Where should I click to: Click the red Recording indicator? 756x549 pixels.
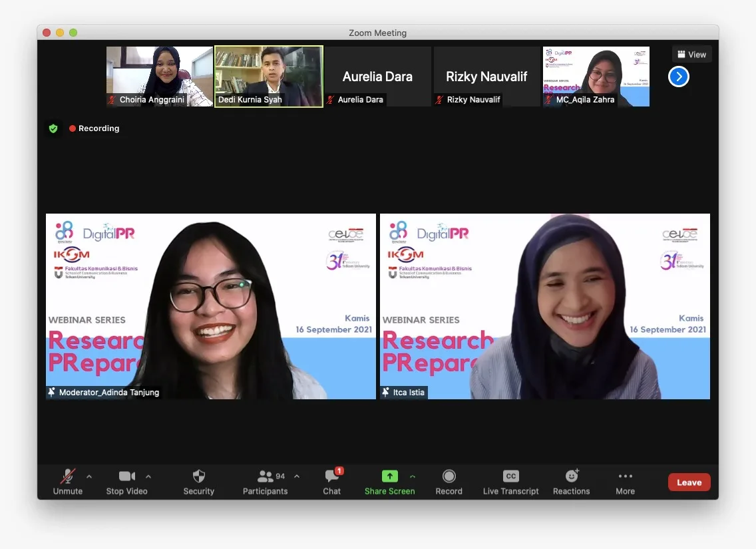(x=94, y=128)
